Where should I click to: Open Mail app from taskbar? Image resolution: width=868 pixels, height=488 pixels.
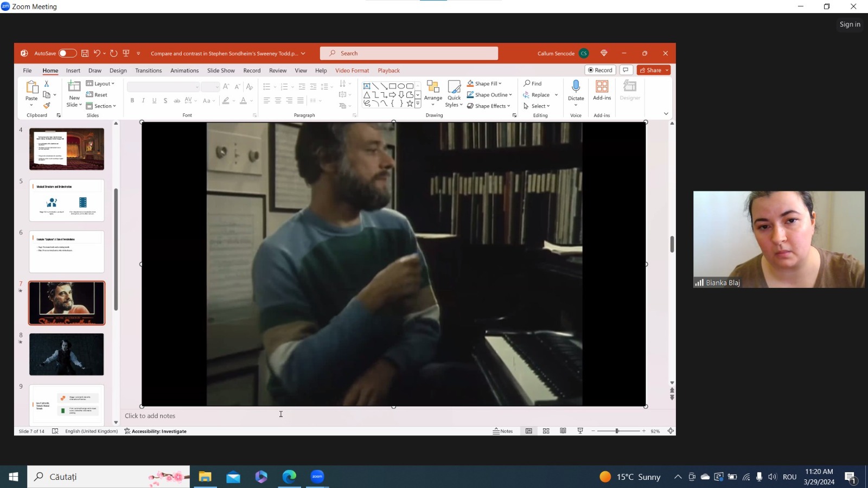click(233, 477)
